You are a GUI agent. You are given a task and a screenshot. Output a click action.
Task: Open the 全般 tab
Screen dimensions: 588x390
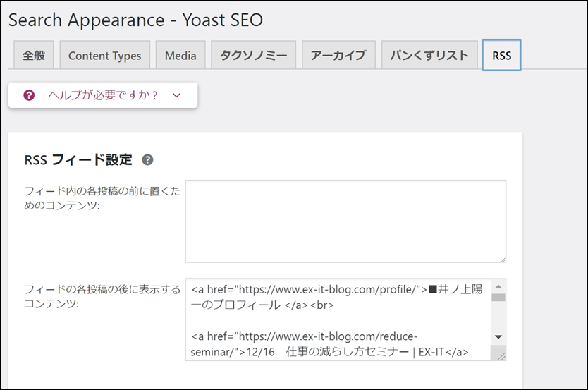[x=34, y=55]
